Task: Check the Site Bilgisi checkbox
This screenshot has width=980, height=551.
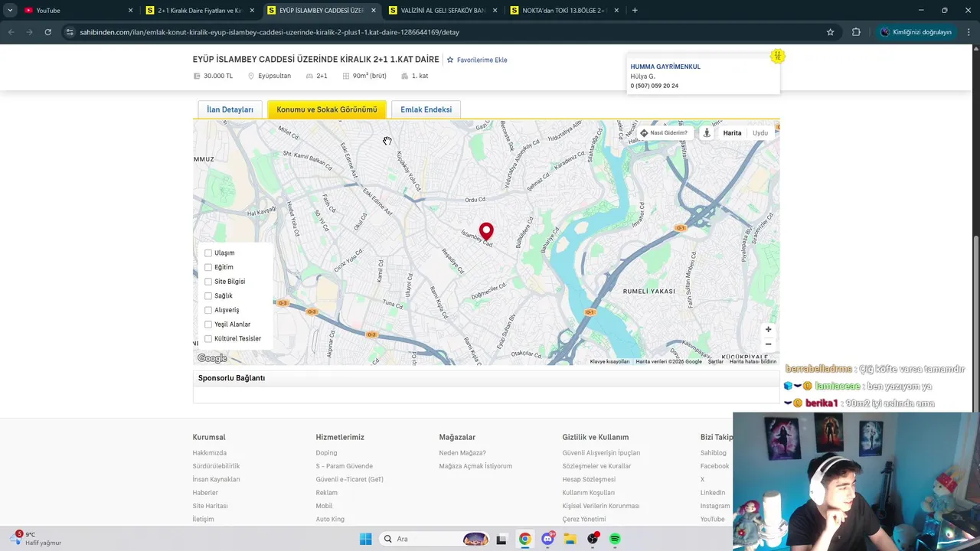Action: pos(208,282)
